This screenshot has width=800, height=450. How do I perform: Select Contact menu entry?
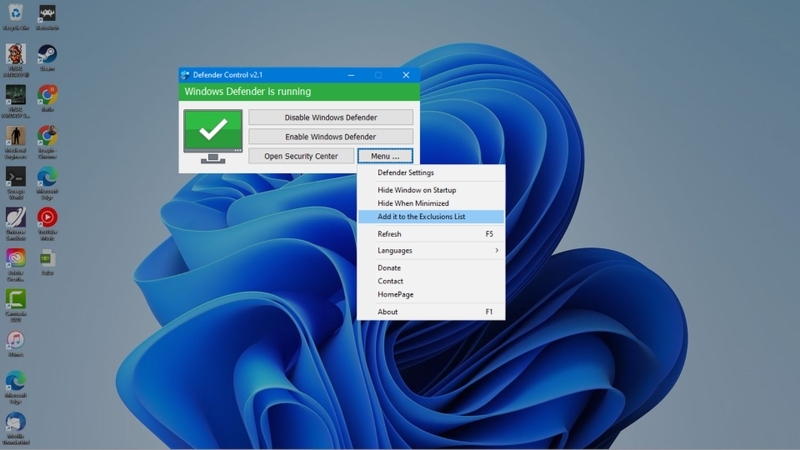(431, 281)
